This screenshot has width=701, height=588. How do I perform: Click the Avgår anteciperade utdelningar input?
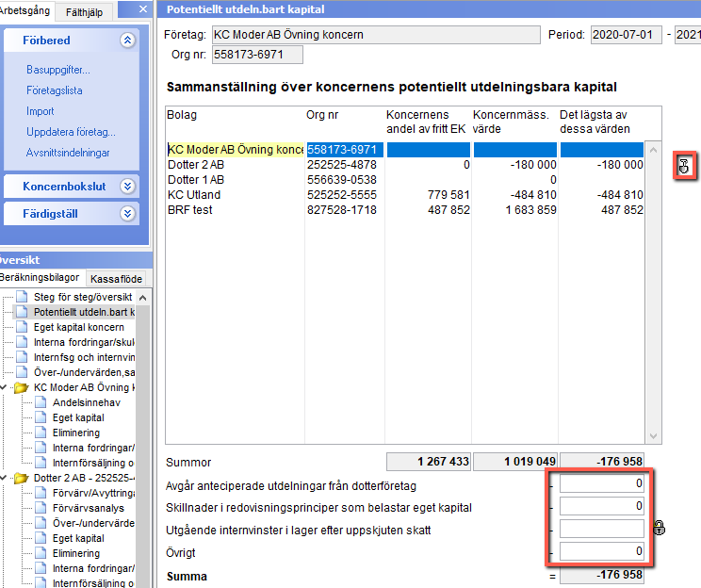(x=601, y=483)
